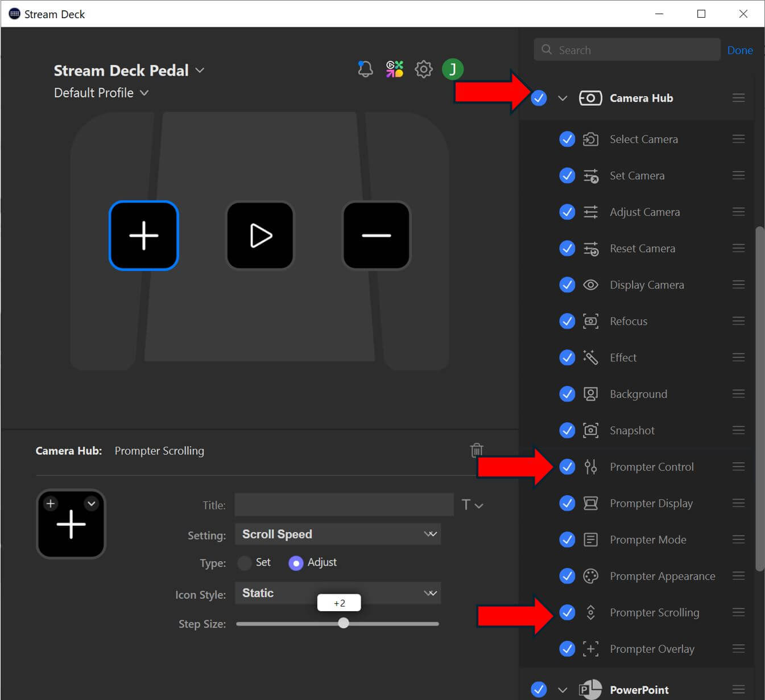
Task: Grab the Camera Hub reorder handle
Action: click(x=738, y=98)
